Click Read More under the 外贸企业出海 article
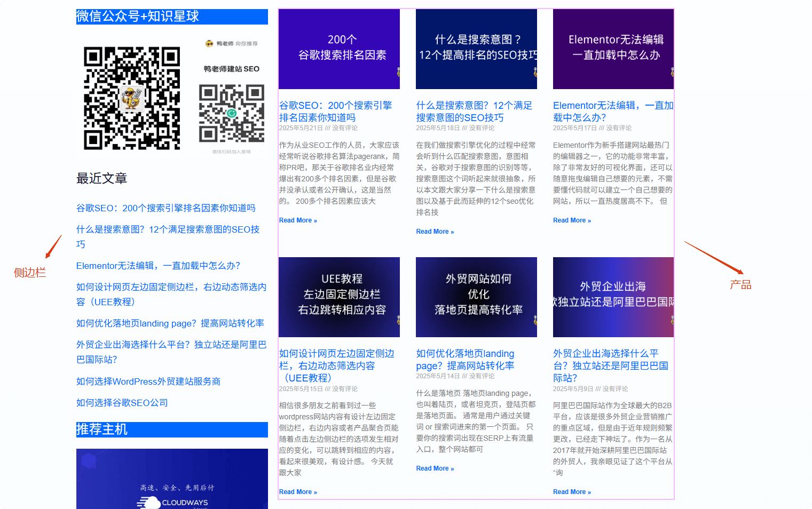This screenshot has width=812, height=509. click(572, 491)
